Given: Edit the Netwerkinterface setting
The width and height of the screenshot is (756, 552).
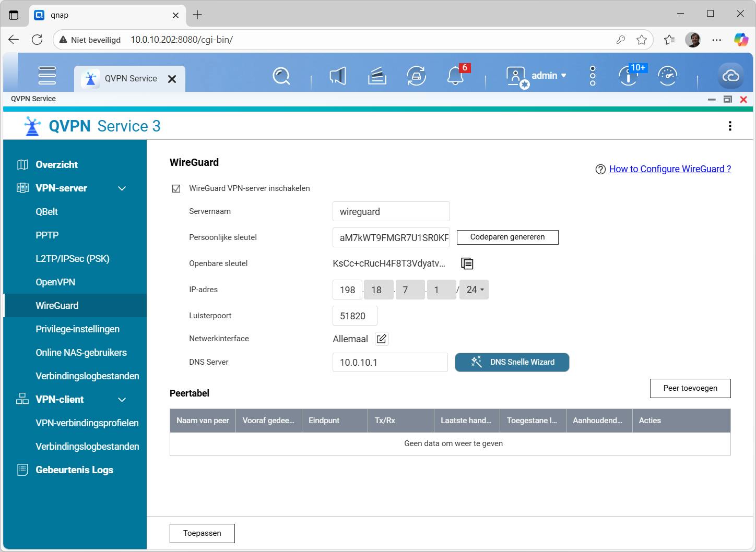Looking at the screenshot, I should (382, 339).
